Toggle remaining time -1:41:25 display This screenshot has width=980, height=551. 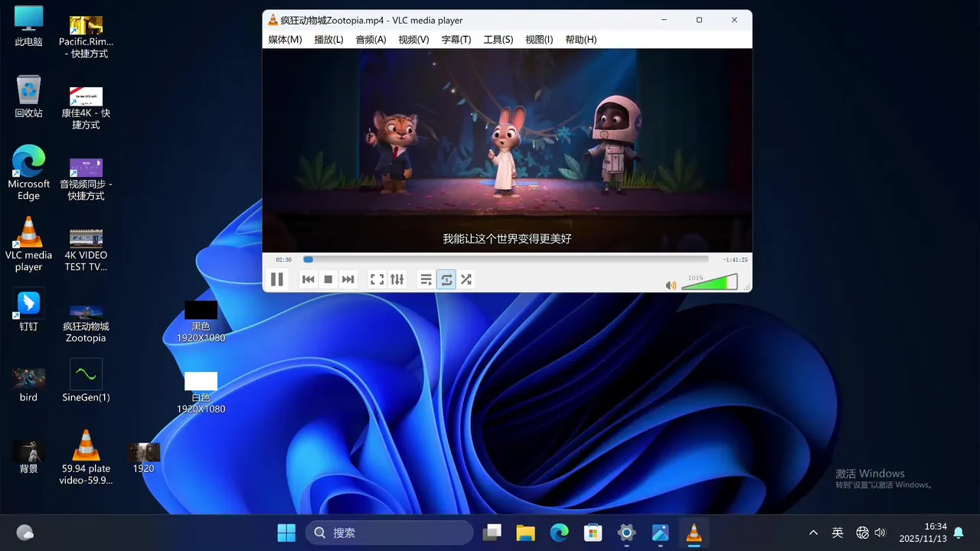[x=735, y=259]
